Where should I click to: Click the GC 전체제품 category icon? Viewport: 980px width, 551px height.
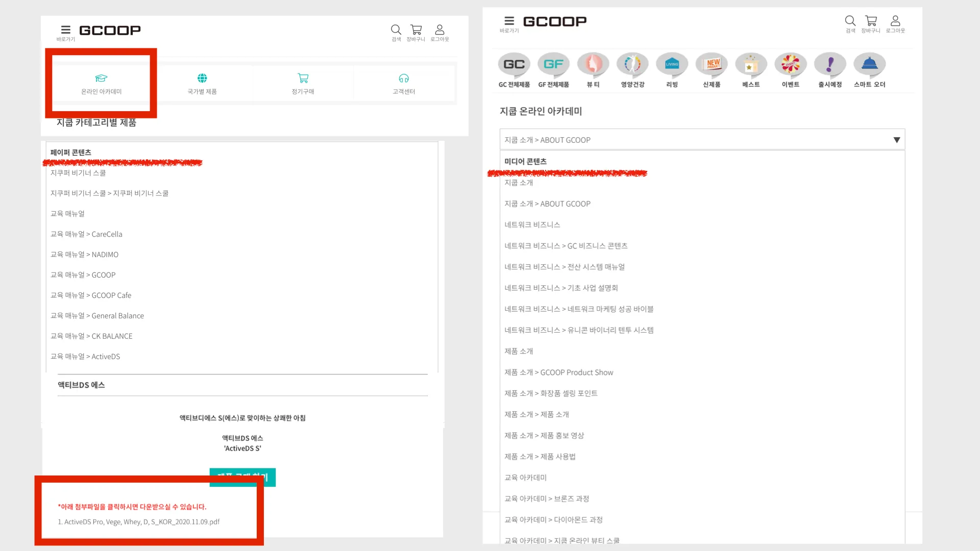coord(514,65)
